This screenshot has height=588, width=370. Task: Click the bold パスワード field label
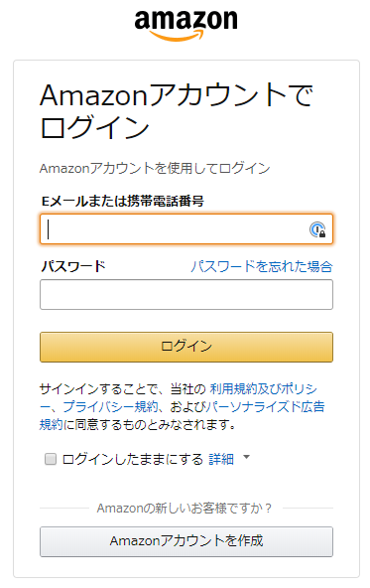tap(73, 266)
